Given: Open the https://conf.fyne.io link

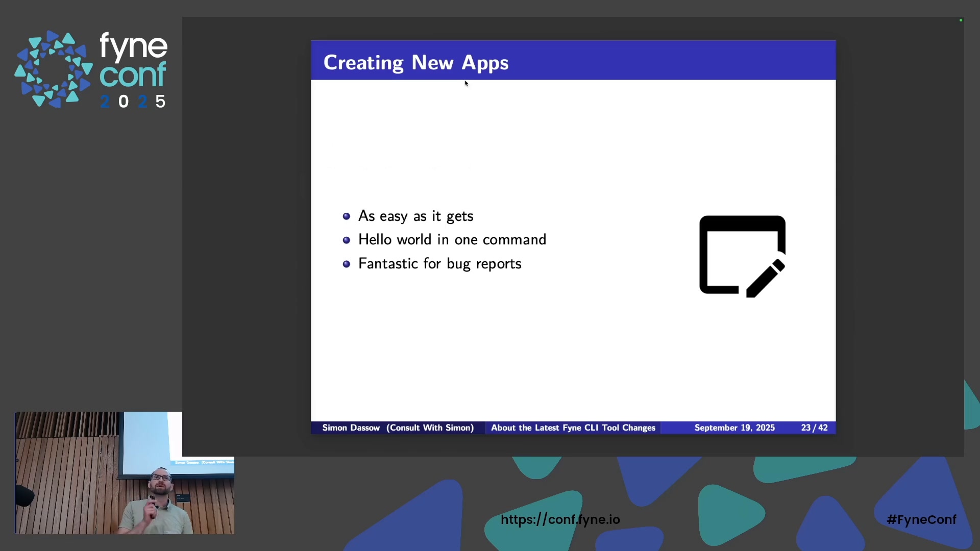Looking at the screenshot, I should pyautogui.click(x=560, y=519).
